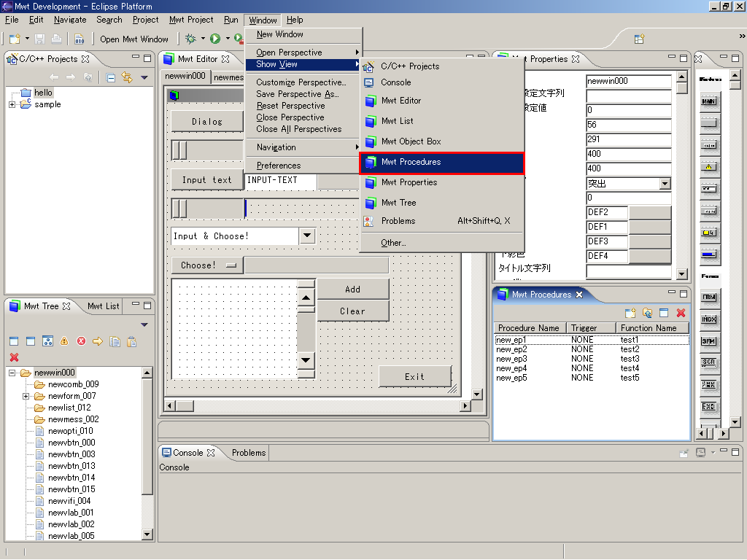Expand the newform_007 node in Mwt Tree
This screenshot has height=560, width=747.
point(26,396)
